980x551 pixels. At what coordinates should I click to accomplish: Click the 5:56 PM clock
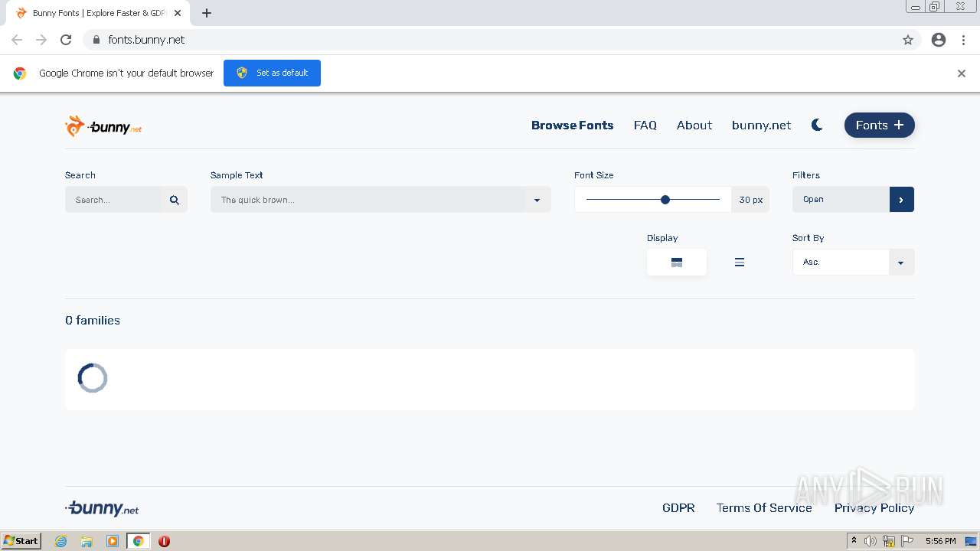[940, 541]
